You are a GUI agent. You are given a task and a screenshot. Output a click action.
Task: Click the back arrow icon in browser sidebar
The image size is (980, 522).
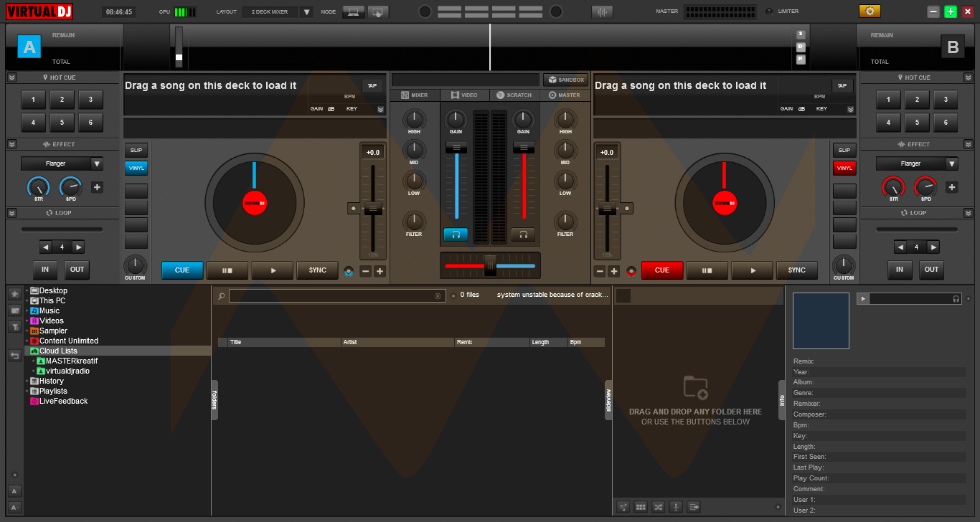(14, 355)
